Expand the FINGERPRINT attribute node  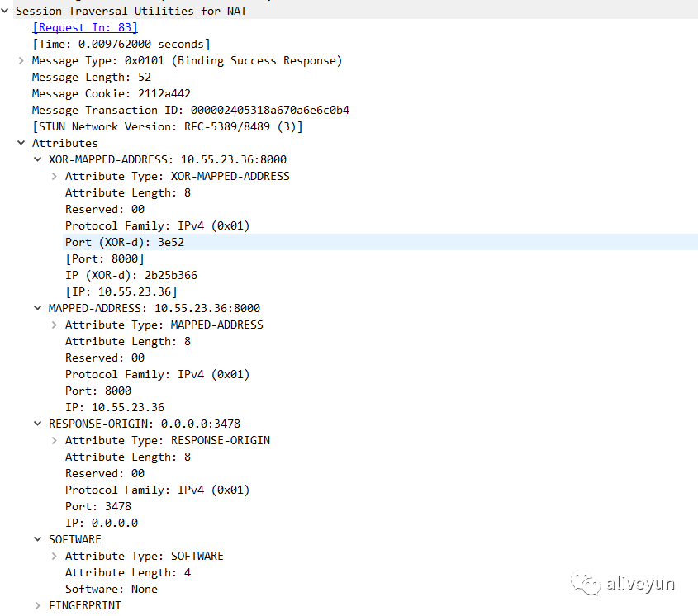(38, 605)
